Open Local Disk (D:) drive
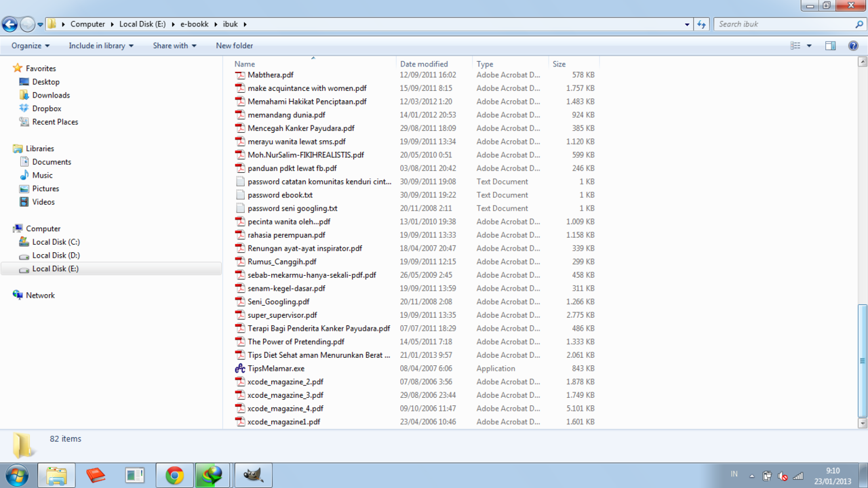This screenshot has height=488, width=868. (x=56, y=256)
